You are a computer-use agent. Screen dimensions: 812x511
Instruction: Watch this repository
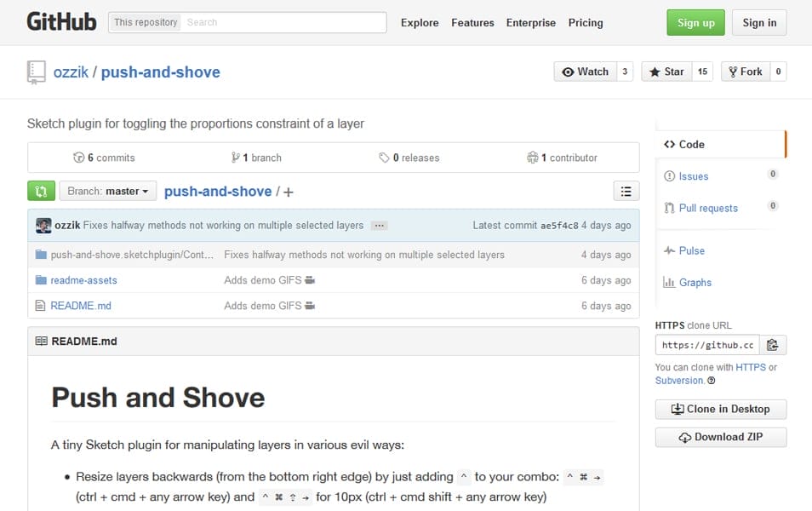coord(586,72)
